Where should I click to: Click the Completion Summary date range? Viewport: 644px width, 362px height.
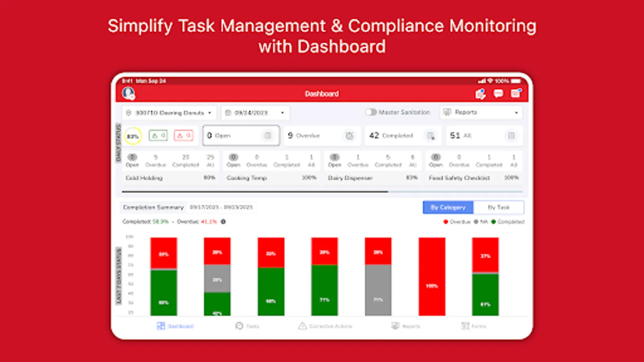point(221,207)
